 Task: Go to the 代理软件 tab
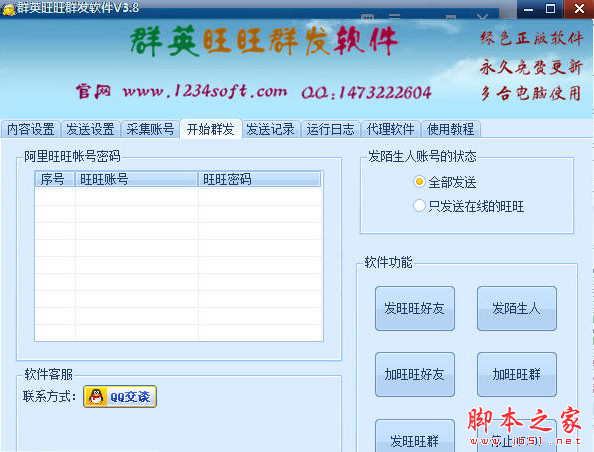[391, 129]
